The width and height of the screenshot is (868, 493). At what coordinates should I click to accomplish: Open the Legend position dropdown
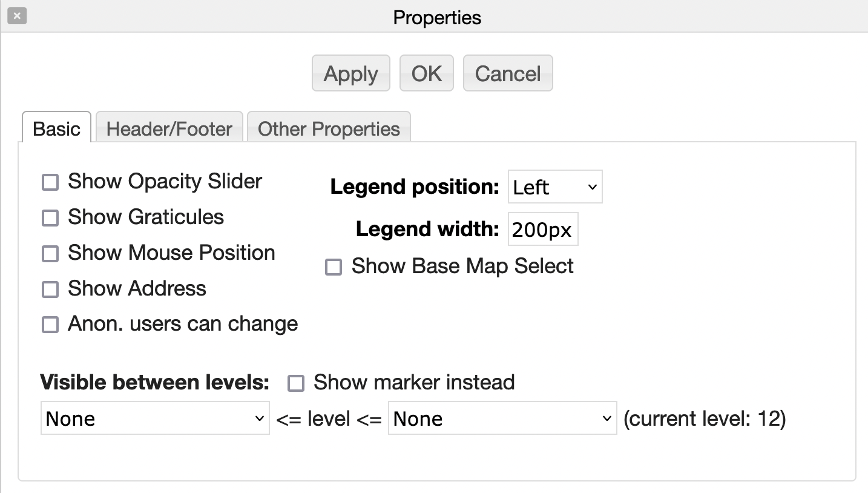point(555,187)
